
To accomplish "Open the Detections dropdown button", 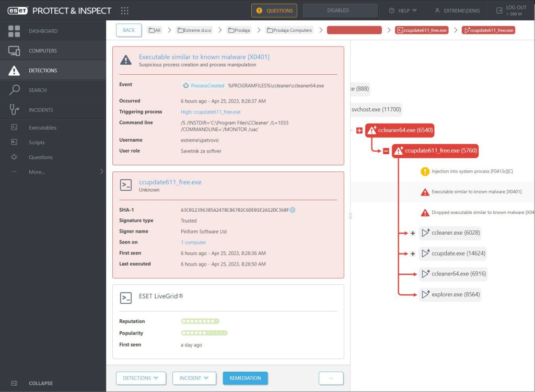I will coord(141,378).
